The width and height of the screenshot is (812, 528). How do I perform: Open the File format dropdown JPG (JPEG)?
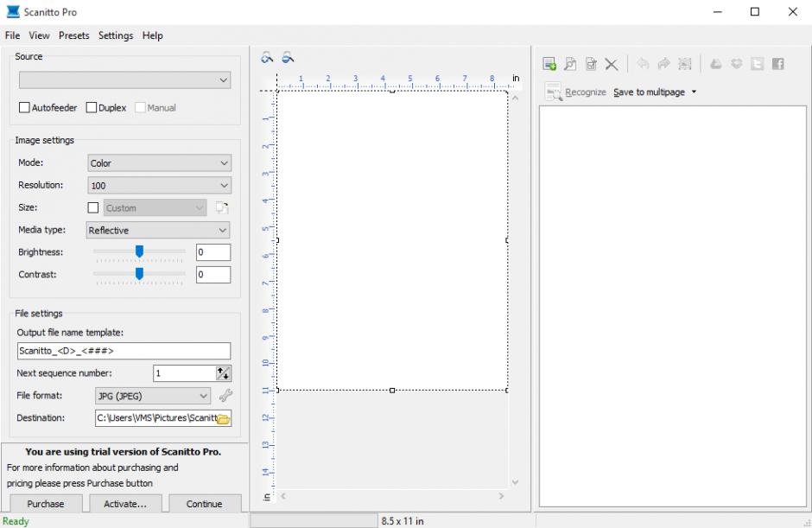pos(153,396)
